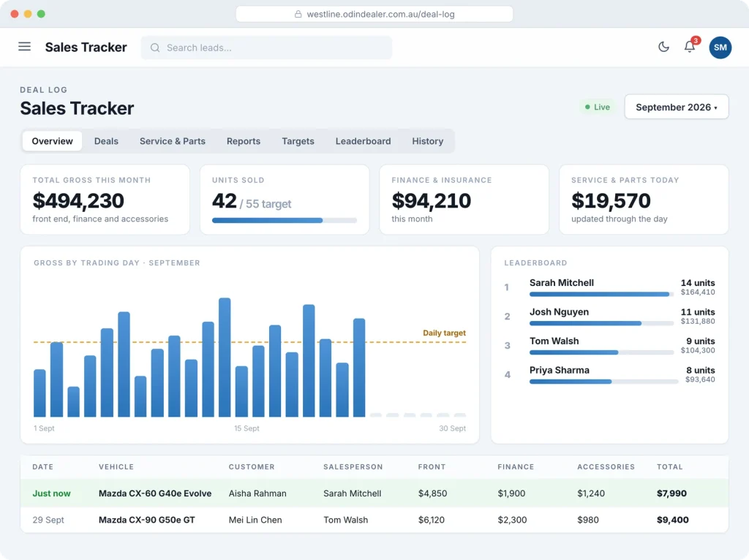The image size is (749, 560).
Task: Select Josh Nguyen in leaderboard
Action: 559,311
